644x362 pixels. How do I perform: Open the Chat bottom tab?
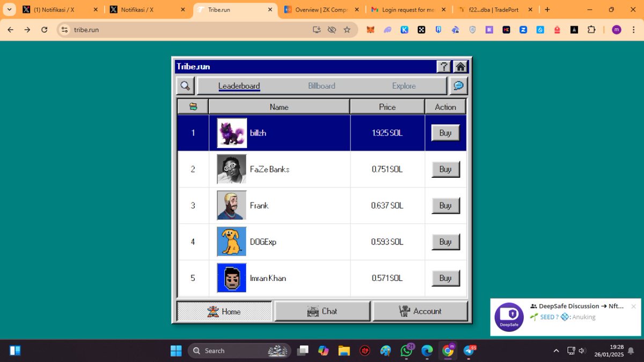point(323,311)
